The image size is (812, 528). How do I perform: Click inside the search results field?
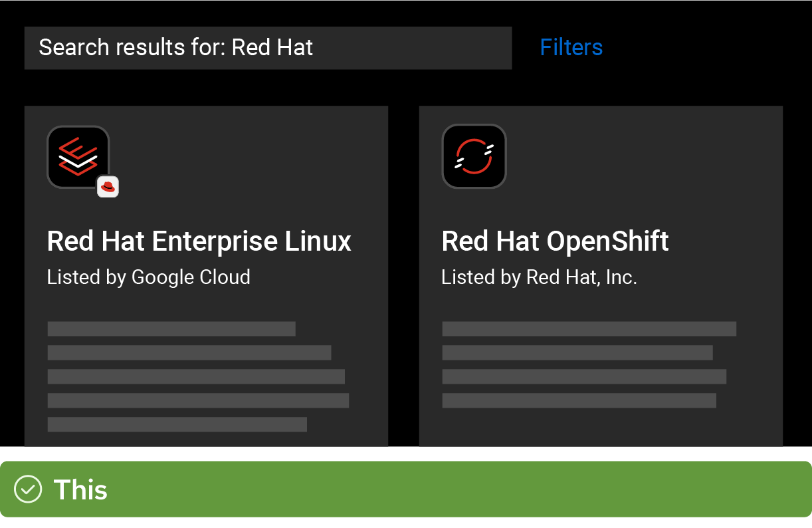click(x=268, y=47)
